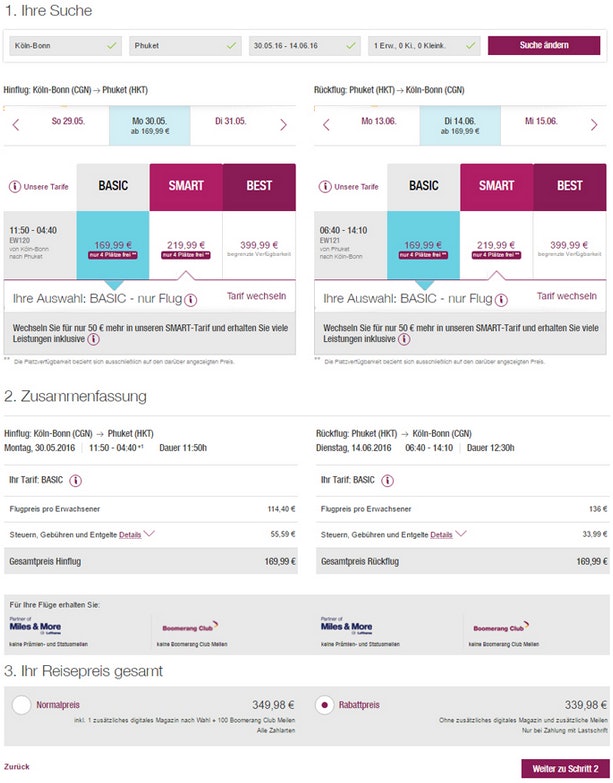Select the Normalpreis radio option
Image resolution: width=613 pixels, height=783 pixels.
click(21, 705)
